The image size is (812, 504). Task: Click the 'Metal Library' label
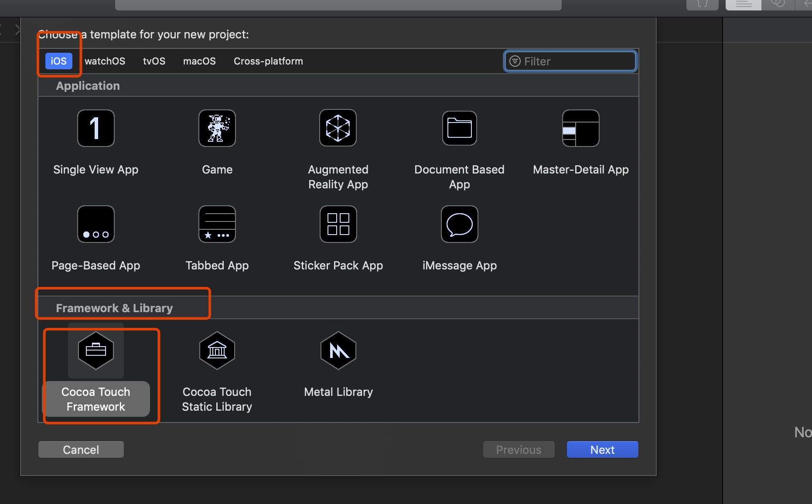(x=338, y=392)
